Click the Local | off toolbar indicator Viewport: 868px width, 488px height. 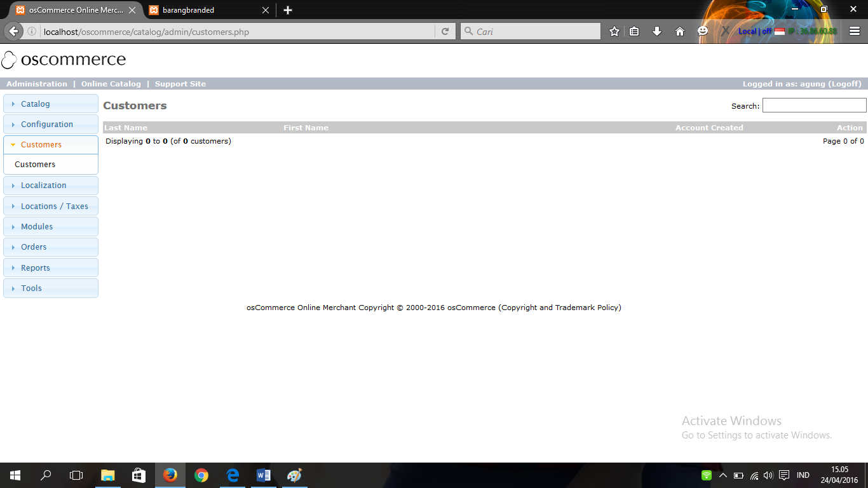tap(755, 31)
